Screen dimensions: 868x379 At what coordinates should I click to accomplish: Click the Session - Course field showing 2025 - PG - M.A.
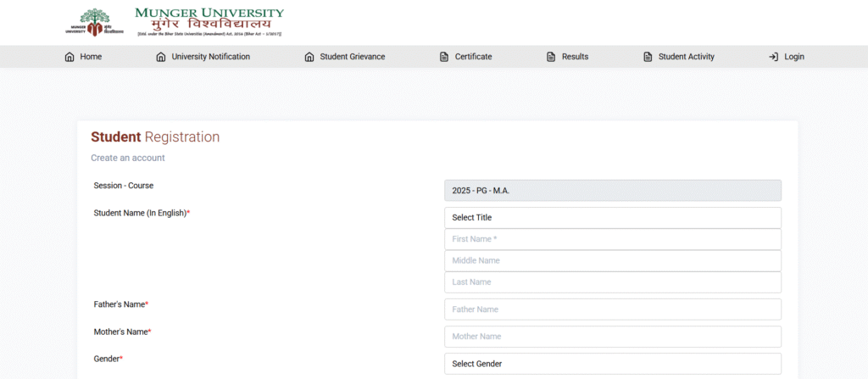(613, 190)
